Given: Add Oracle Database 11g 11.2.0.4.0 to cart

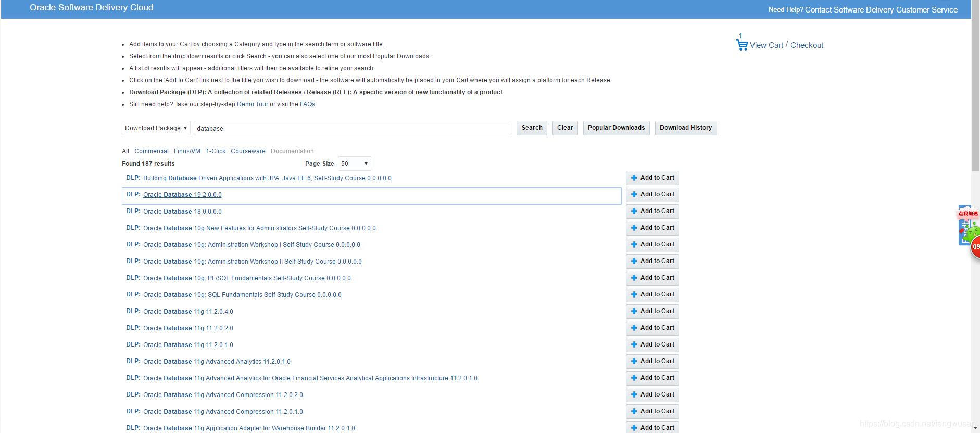Looking at the screenshot, I should 652,311.
